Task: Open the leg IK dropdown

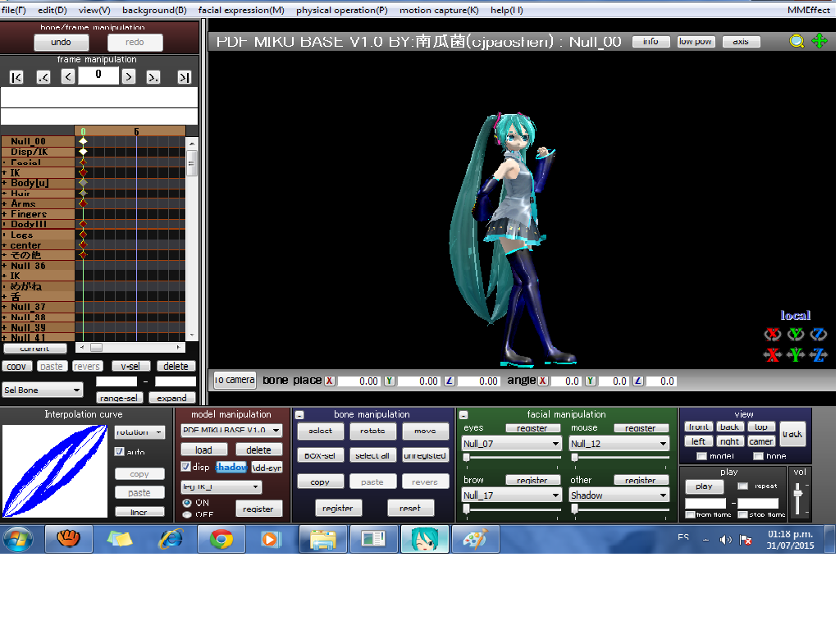Action: coord(221,487)
